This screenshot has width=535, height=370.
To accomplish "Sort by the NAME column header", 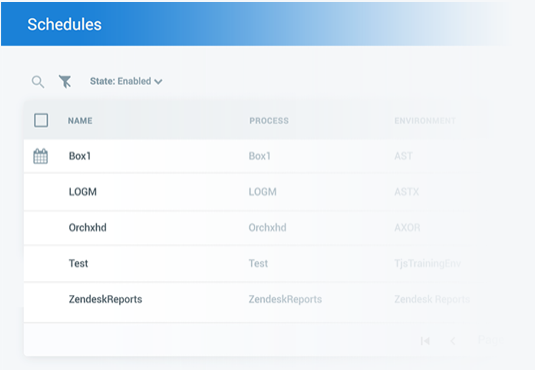I will [80, 120].
